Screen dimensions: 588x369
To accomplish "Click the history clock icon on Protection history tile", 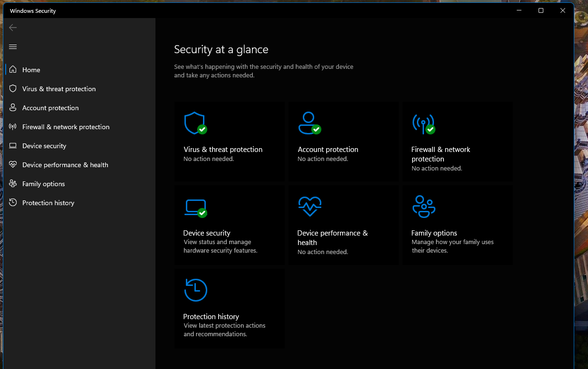I will pyautogui.click(x=195, y=290).
